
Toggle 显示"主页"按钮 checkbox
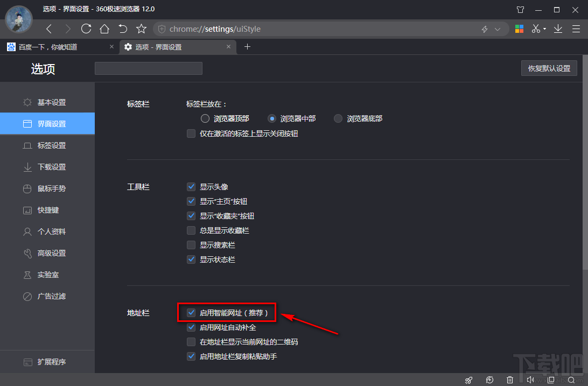click(191, 201)
